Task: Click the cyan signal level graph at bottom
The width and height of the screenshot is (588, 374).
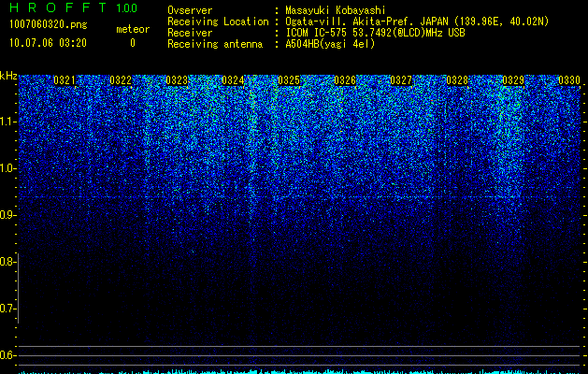Action: click(300, 372)
